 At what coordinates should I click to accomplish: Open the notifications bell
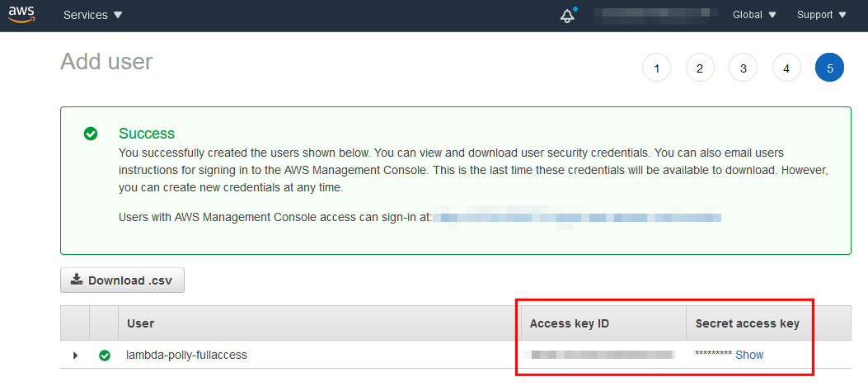coord(567,16)
